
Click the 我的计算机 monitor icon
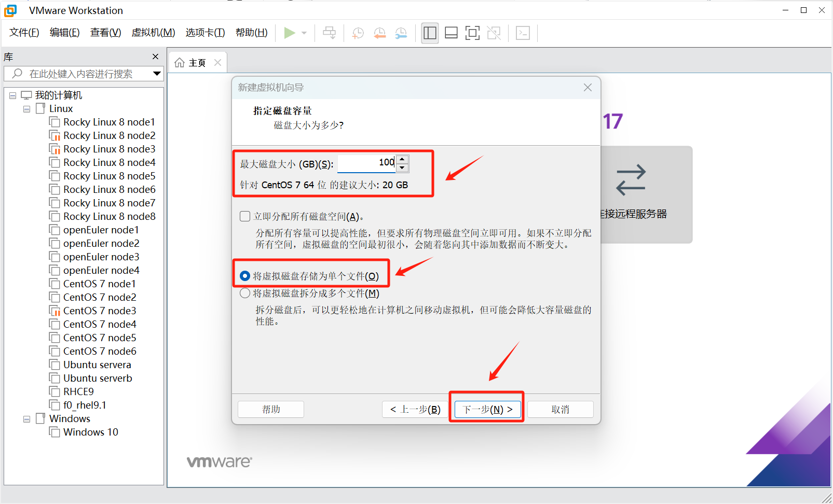coord(26,95)
